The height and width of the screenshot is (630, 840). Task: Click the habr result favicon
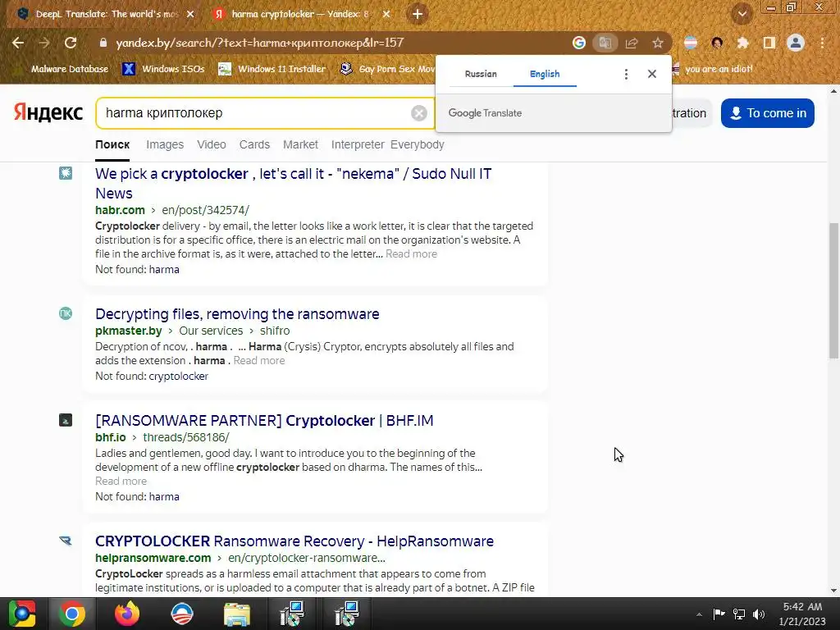click(66, 173)
